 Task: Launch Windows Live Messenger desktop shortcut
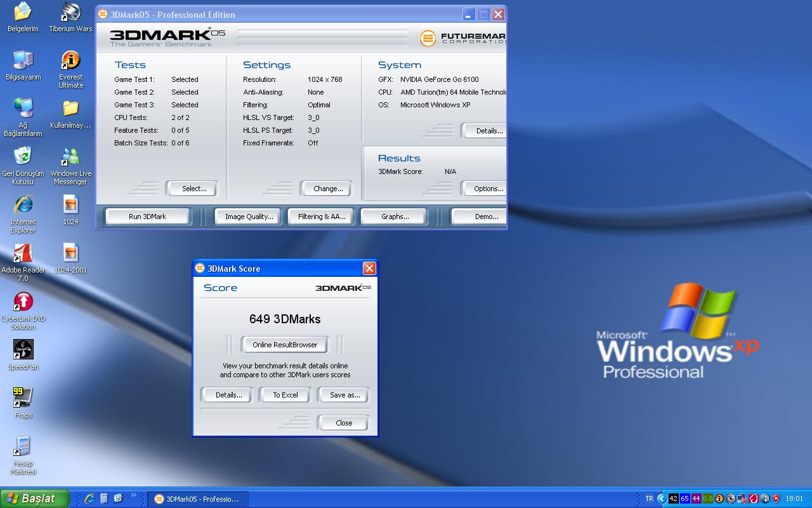[70, 165]
